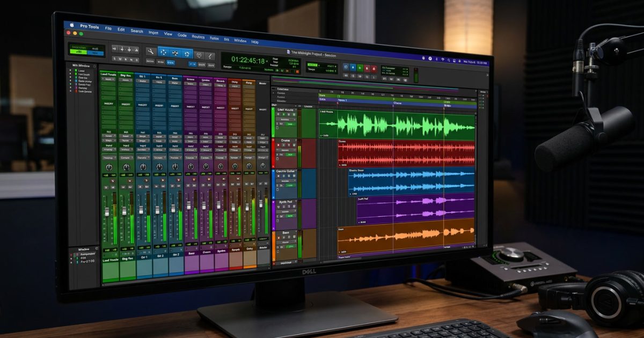Toggle first small button on Lead Vocals edit track
The image size is (644, 338).
point(279,115)
